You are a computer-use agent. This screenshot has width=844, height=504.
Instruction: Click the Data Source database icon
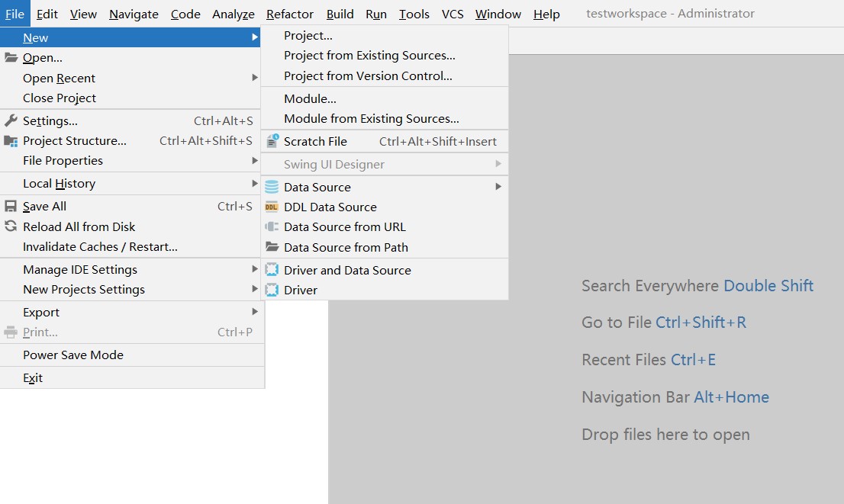tap(272, 187)
